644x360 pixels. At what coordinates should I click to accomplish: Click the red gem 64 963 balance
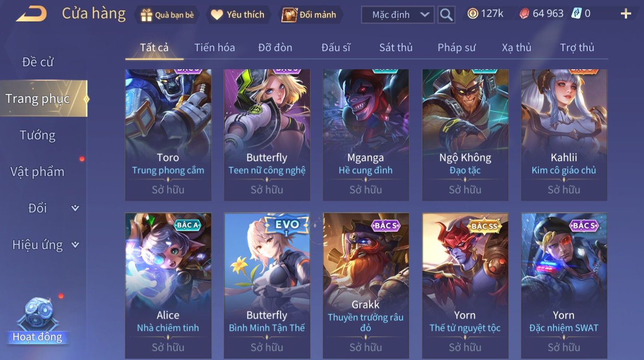click(542, 14)
